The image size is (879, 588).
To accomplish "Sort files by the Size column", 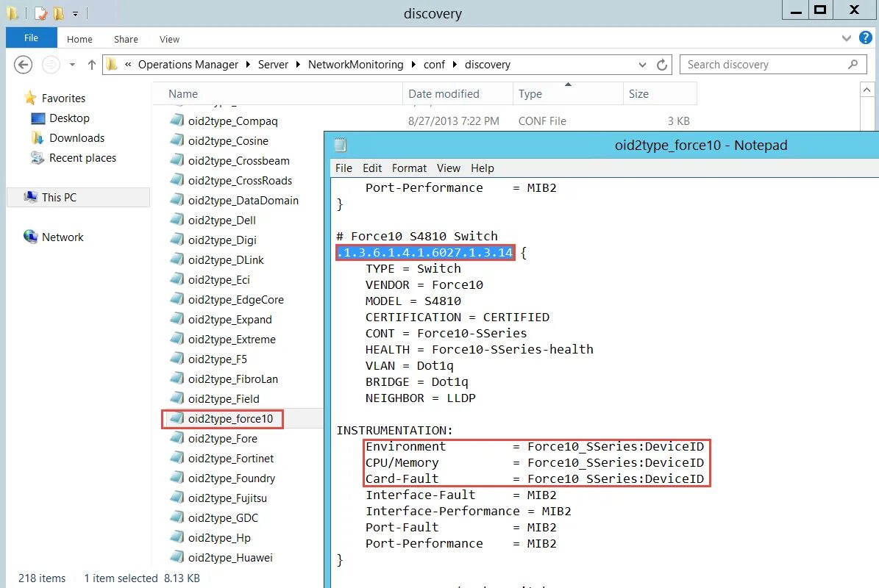I will pyautogui.click(x=660, y=94).
